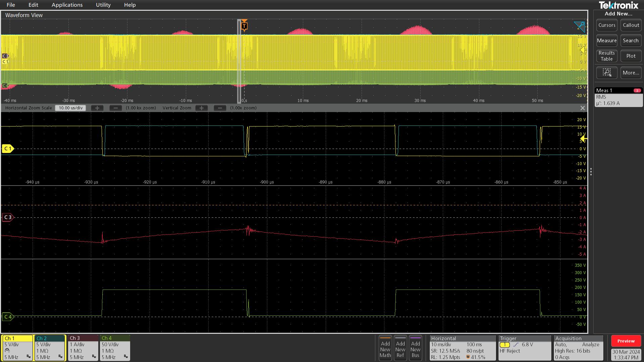Click the C4 handle in overview waveform
The height and width of the screenshot is (362, 644).
click(x=5, y=86)
